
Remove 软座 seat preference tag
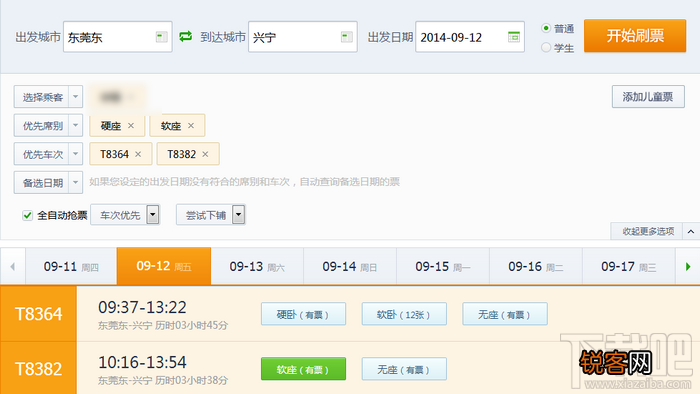click(191, 126)
